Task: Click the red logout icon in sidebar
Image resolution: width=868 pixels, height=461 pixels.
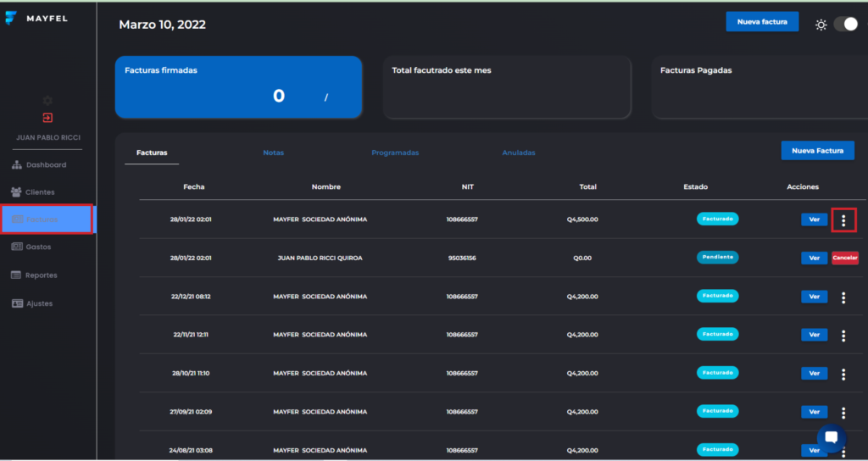Action: [47, 118]
